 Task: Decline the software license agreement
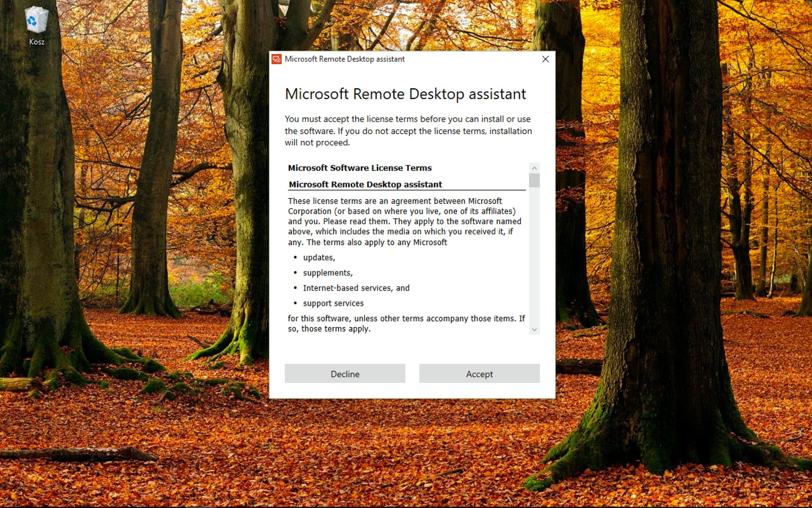tap(344, 374)
